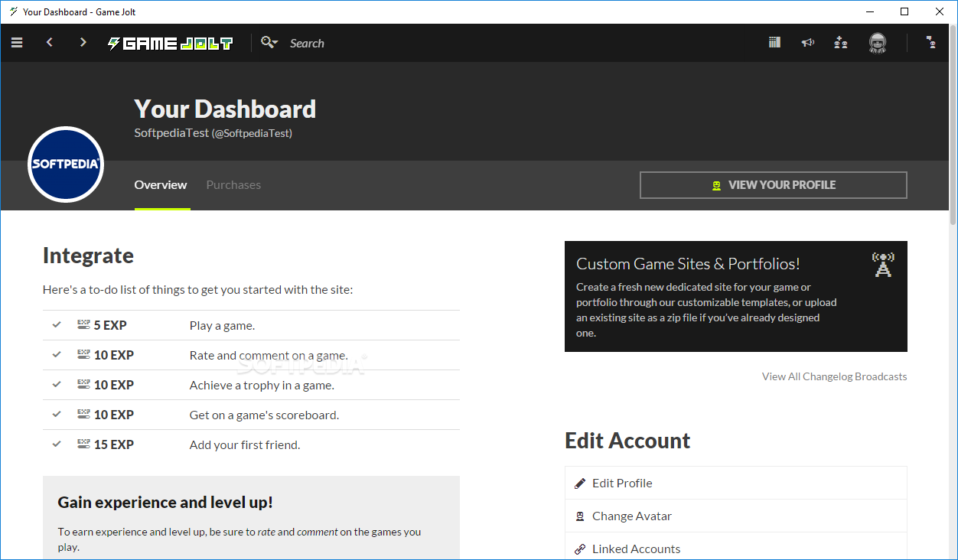
Task: Click the checkmark for Add first friend
Action: 57,444
